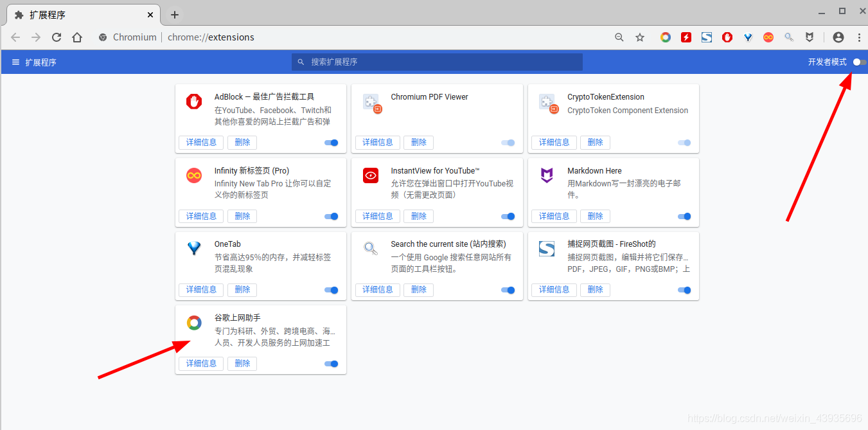The height and width of the screenshot is (430, 868).
Task: Click 删除 on the 谷歌上网助手 card
Action: click(242, 364)
